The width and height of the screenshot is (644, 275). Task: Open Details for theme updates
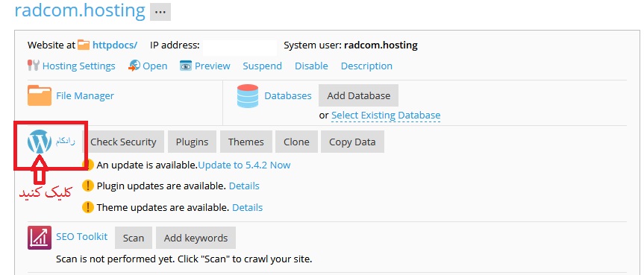tap(247, 207)
